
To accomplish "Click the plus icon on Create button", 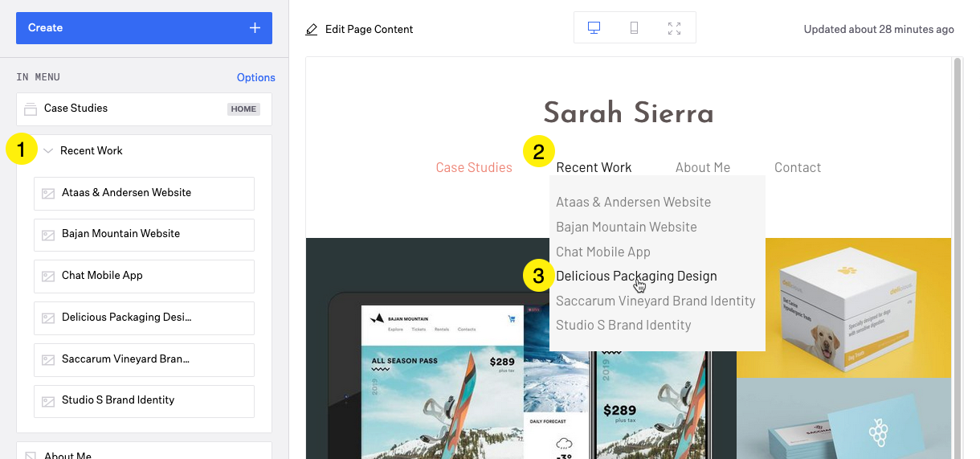I will point(255,28).
